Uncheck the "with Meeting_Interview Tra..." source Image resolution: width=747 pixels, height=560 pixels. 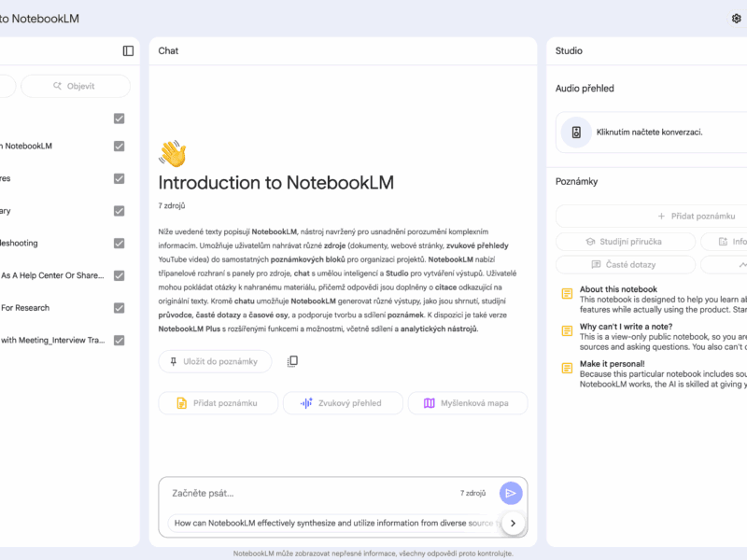pyautogui.click(x=120, y=341)
